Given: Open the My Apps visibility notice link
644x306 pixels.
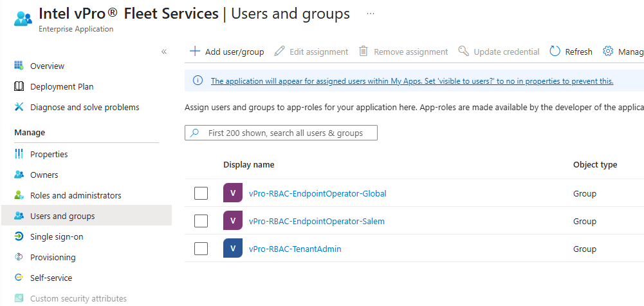Looking at the screenshot, I should (412, 81).
